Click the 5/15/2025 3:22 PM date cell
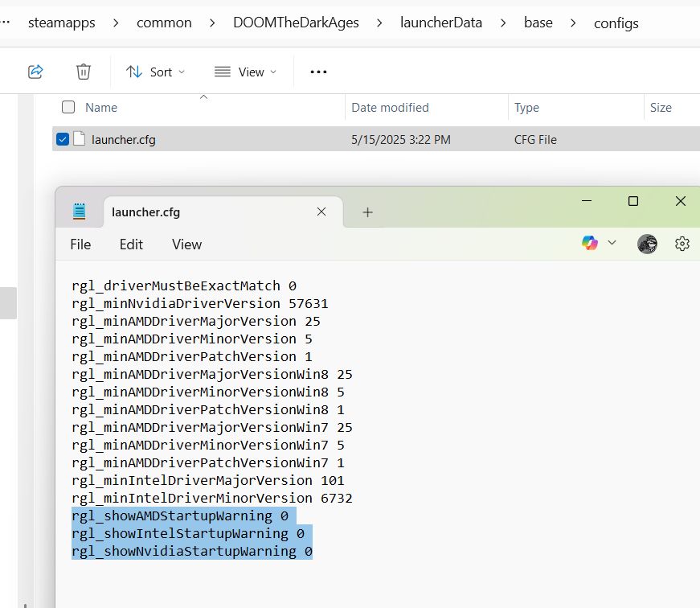Viewport: 700px width, 608px height. 401,140
